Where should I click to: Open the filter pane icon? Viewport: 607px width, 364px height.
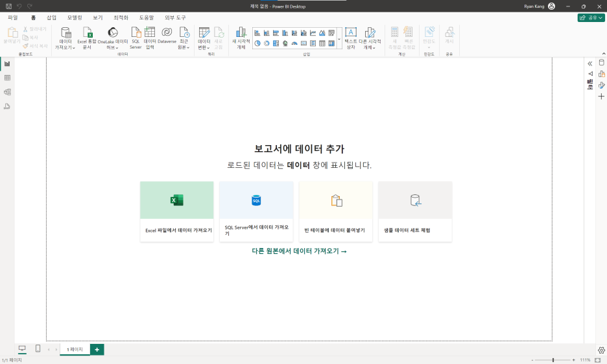(590, 73)
